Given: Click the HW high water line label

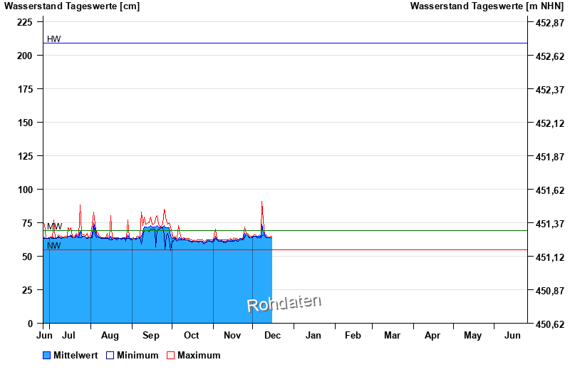Looking at the screenshot, I should pos(54,38).
